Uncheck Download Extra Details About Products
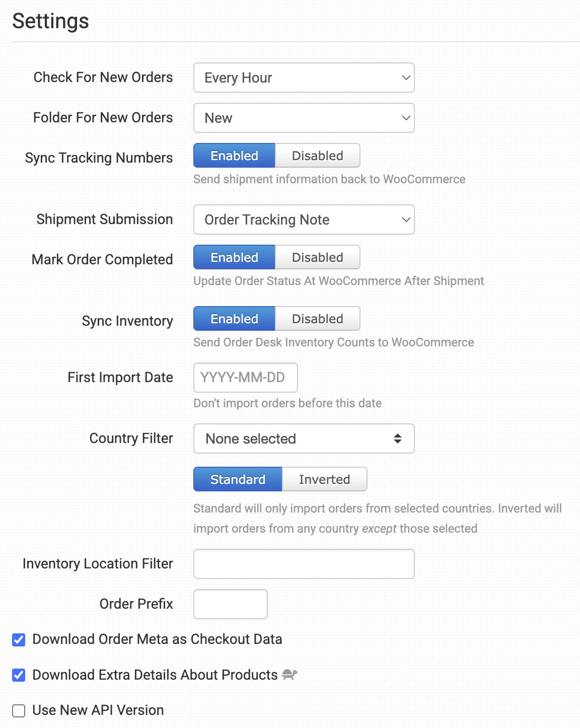This screenshot has height=728, width=580. [x=19, y=675]
